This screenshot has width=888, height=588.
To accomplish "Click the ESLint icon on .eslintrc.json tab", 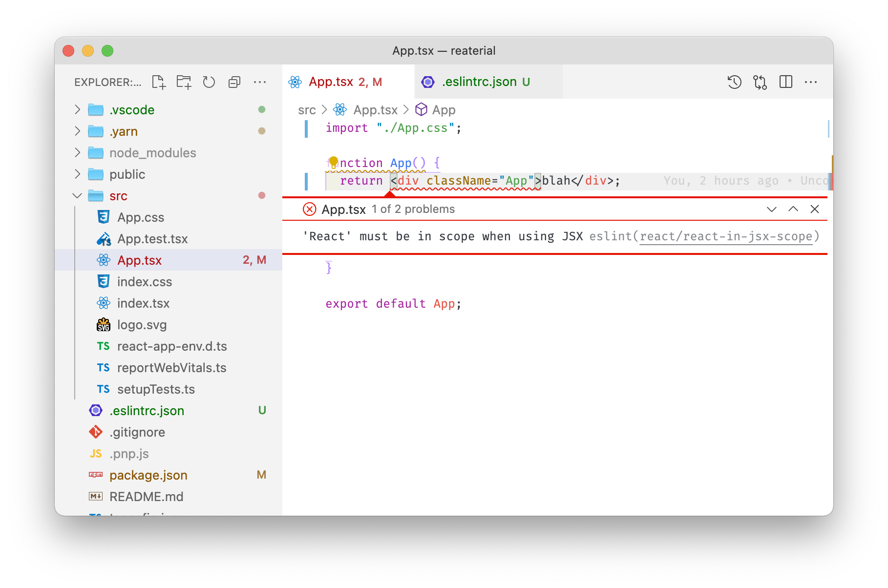I will pyautogui.click(x=428, y=82).
